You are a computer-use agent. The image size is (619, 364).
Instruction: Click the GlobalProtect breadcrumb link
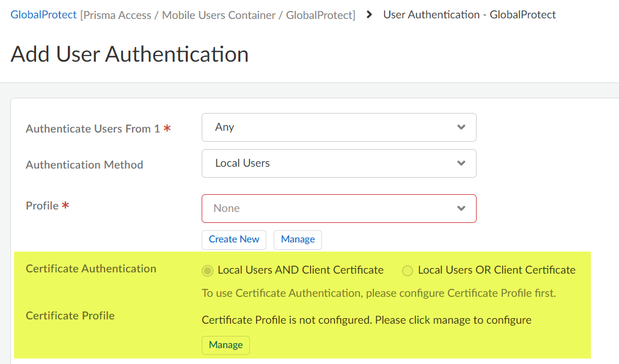tap(43, 14)
